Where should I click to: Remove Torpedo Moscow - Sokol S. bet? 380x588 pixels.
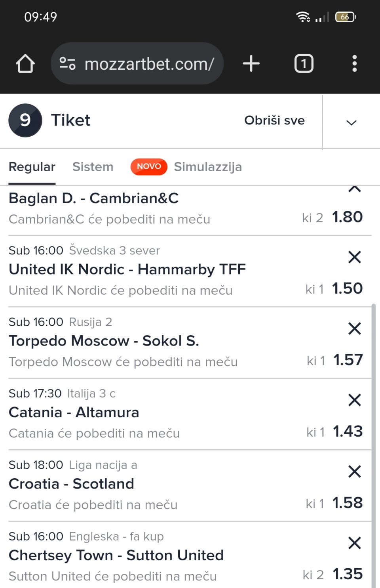point(354,328)
